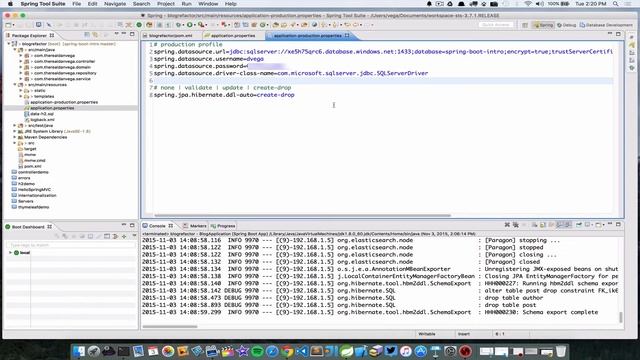
Task: Toggle Link with Editor in Package Explorer
Action: pyautogui.click(x=95, y=35)
